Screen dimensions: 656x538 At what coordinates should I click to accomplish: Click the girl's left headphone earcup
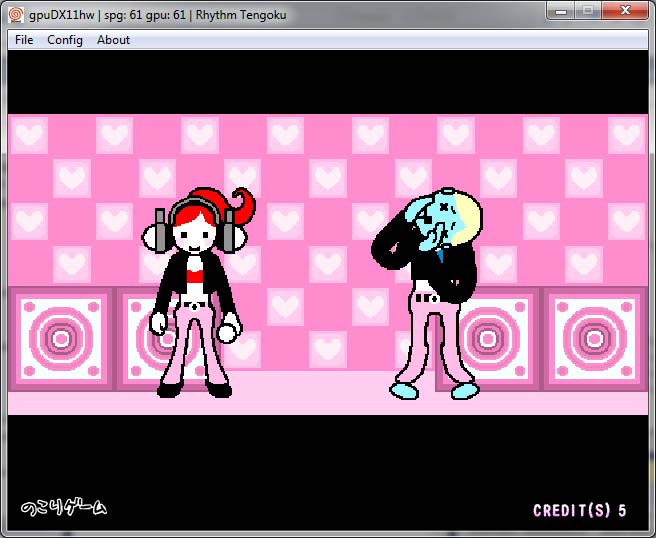coord(157,235)
